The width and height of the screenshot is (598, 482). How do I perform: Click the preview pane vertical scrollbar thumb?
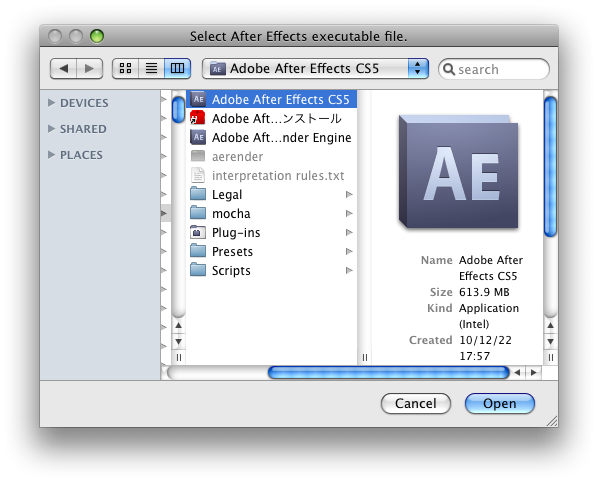[550, 167]
